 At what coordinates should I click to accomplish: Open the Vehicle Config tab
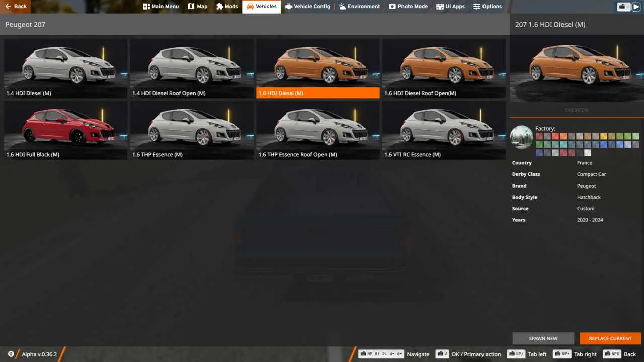click(307, 7)
